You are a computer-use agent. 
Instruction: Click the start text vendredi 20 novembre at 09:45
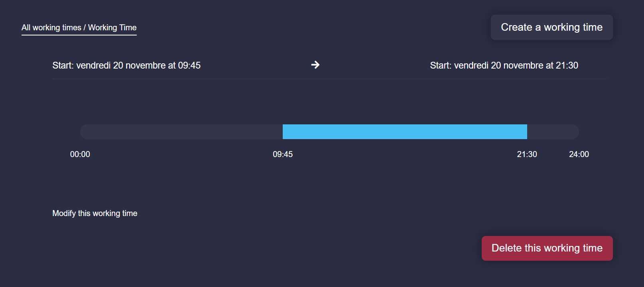138,65
